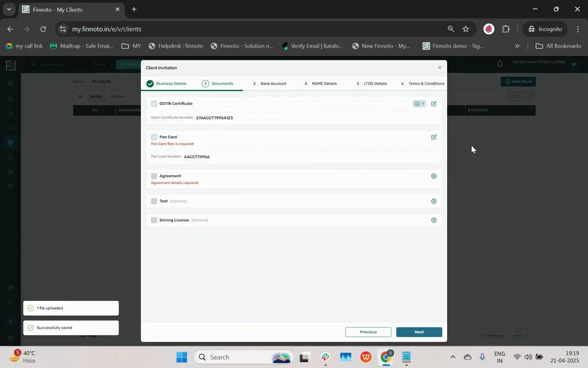The height and width of the screenshot is (368, 588).
Task: Edit the Pan Card document
Action: [434, 137]
